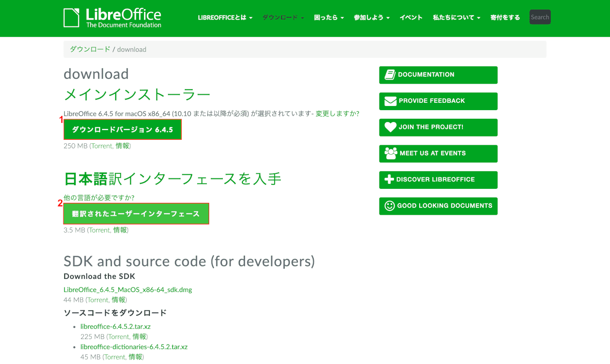
Task: Open the 困ったら dropdown menu
Action: (328, 18)
